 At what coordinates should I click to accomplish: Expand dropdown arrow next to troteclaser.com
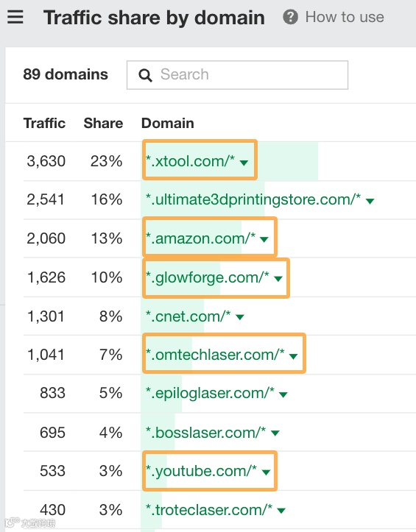(x=281, y=511)
